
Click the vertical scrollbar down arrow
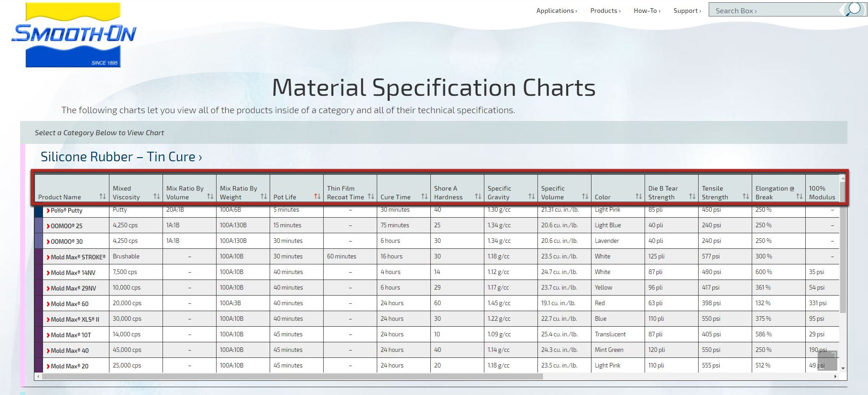click(843, 368)
